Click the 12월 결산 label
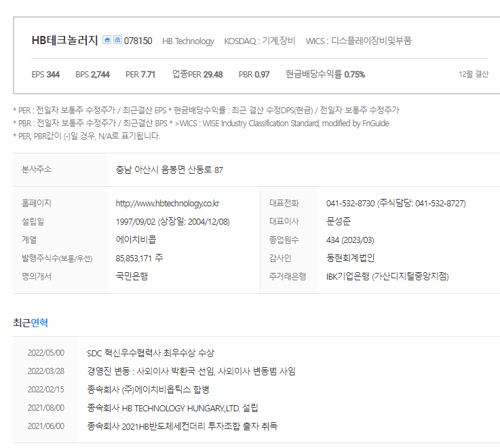 pos(474,74)
